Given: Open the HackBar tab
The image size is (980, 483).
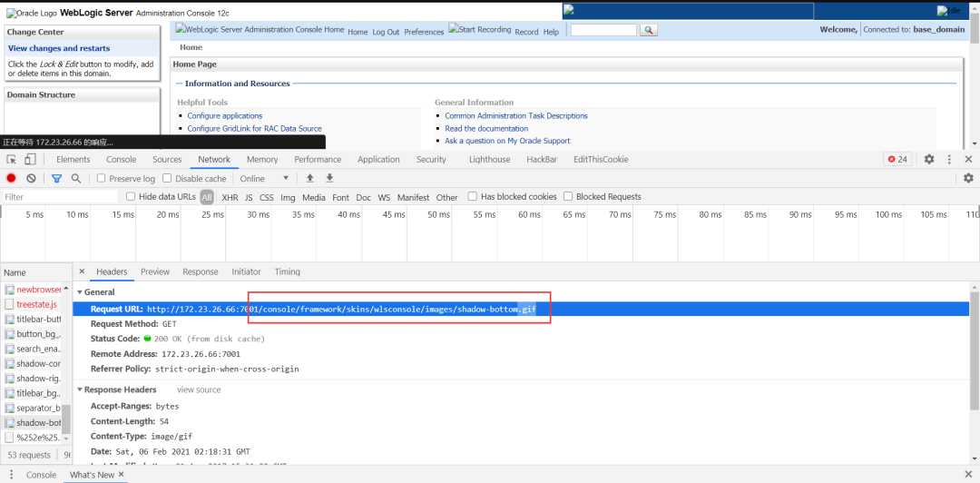Looking at the screenshot, I should [542, 160].
